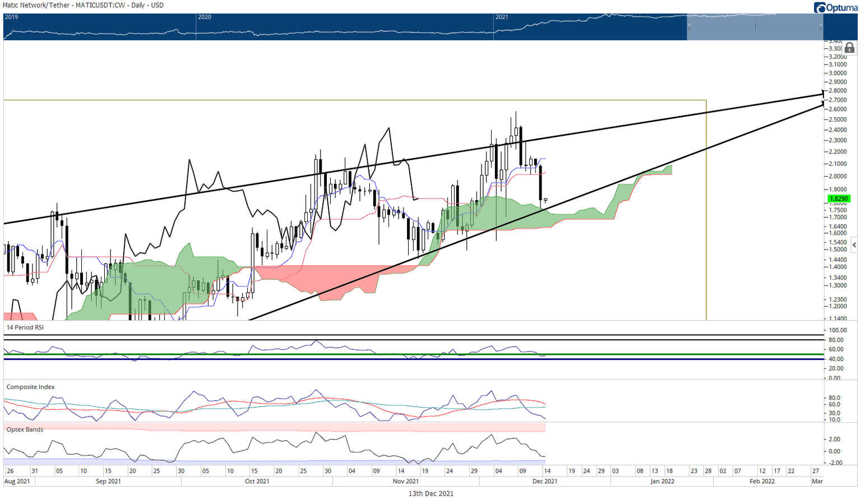
Task: Click 2020 label in the overview navigator
Action: [205, 17]
